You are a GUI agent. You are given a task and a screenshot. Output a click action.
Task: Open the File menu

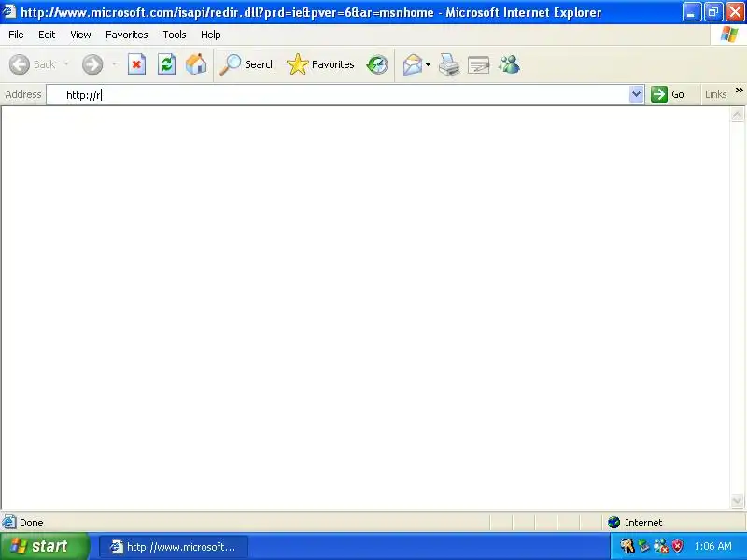(x=16, y=35)
